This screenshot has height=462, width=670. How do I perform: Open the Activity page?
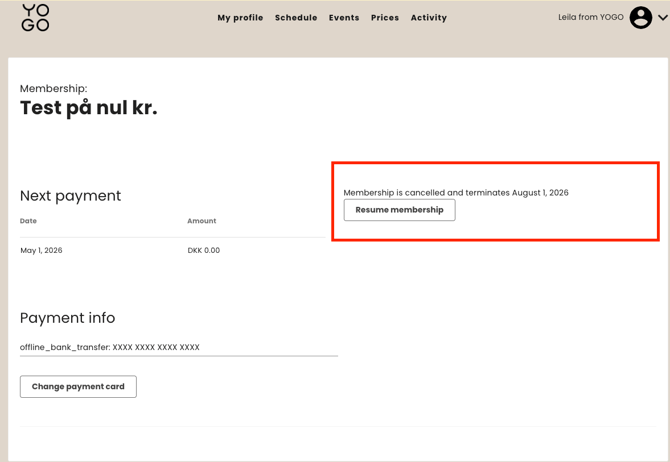pyautogui.click(x=429, y=18)
